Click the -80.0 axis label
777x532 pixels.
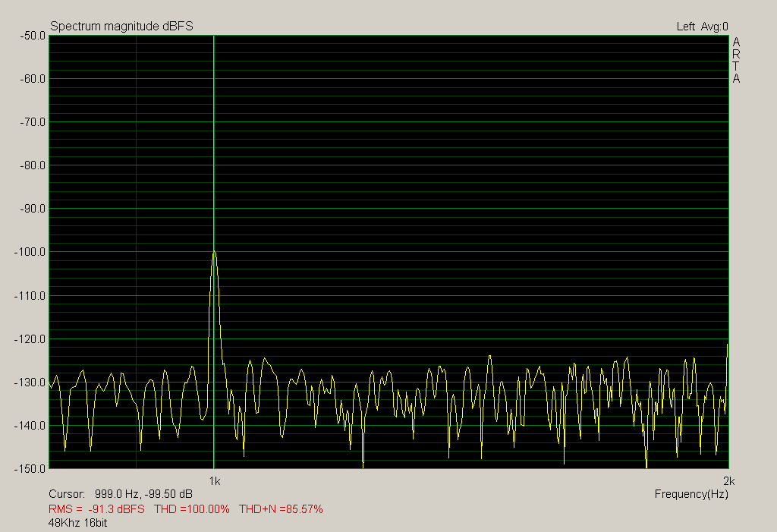tap(33, 165)
